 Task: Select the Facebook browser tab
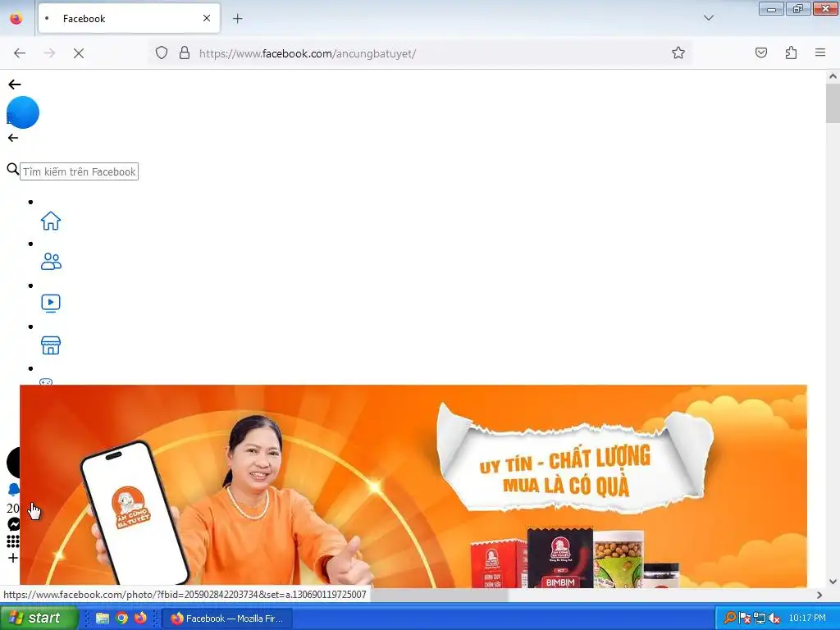(x=129, y=18)
